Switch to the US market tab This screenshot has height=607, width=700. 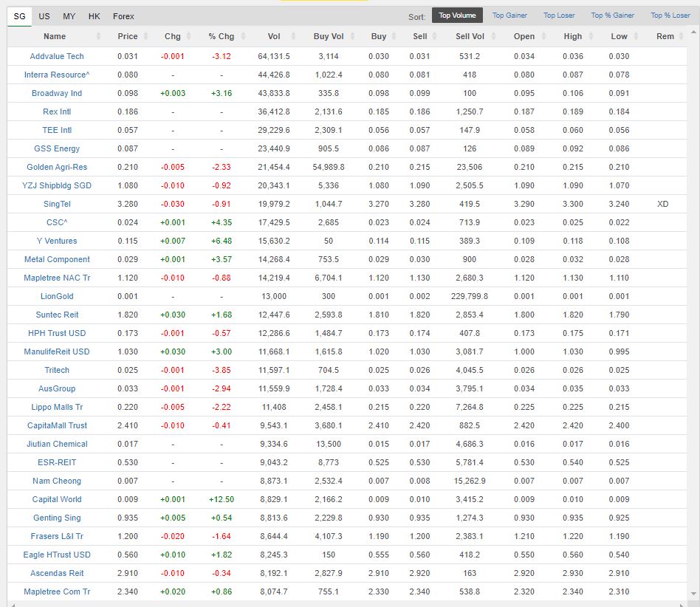pos(44,16)
